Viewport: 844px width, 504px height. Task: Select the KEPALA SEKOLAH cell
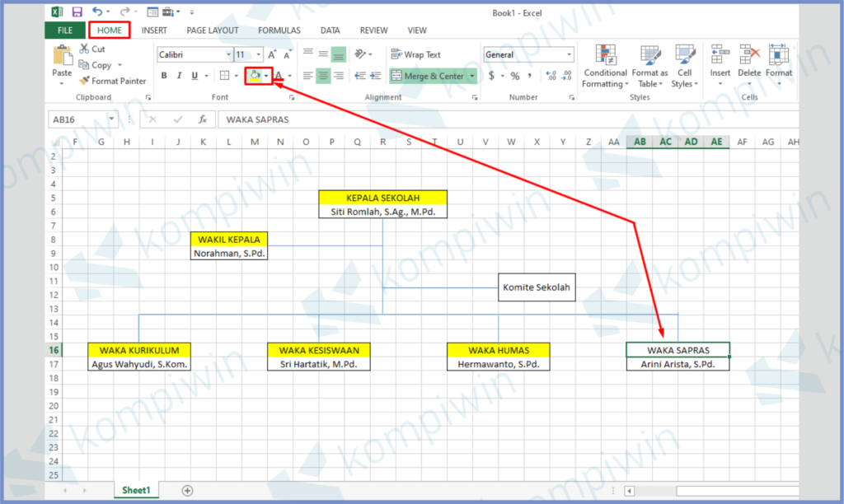(x=382, y=198)
